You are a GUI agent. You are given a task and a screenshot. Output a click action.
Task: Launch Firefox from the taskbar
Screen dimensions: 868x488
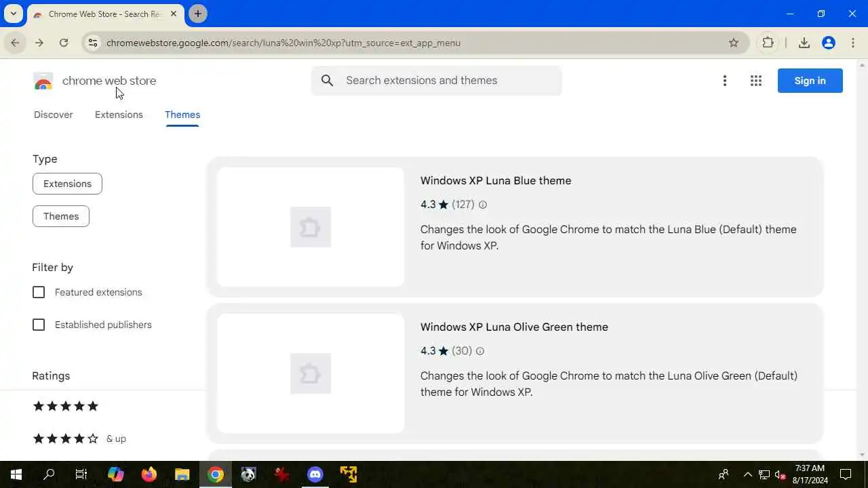coord(149,474)
